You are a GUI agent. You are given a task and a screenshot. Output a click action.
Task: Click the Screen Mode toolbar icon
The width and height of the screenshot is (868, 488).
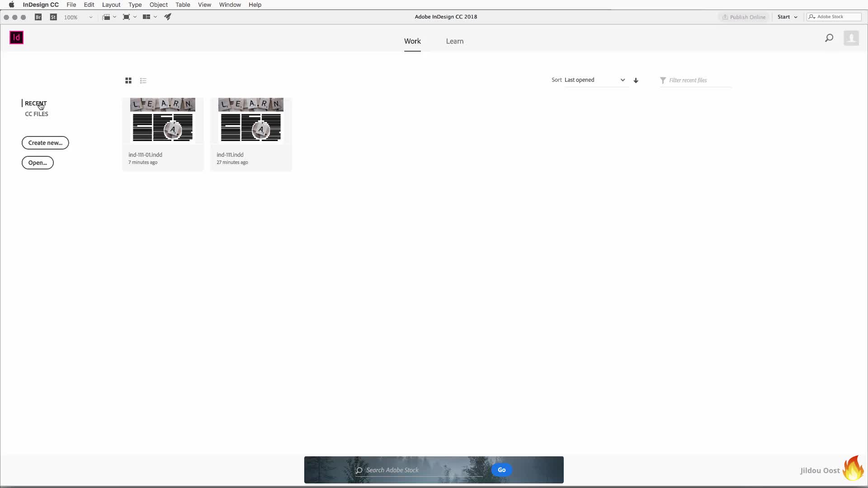(x=127, y=17)
